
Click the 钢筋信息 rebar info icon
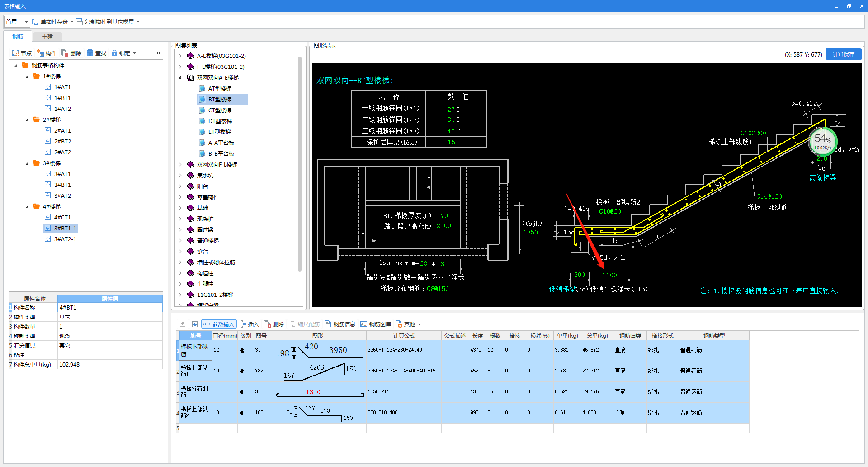pyautogui.click(x=328, y=324)
